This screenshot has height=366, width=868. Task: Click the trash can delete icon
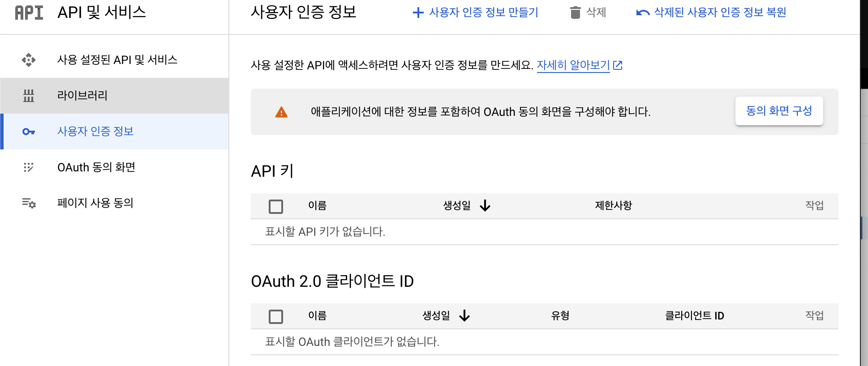click(576, 13)
